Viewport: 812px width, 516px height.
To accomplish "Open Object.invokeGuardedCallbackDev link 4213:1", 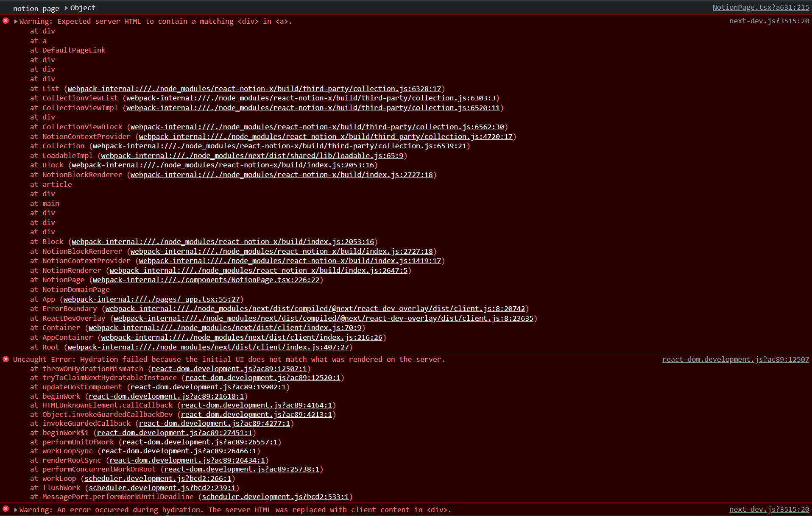I will point(257,414).
